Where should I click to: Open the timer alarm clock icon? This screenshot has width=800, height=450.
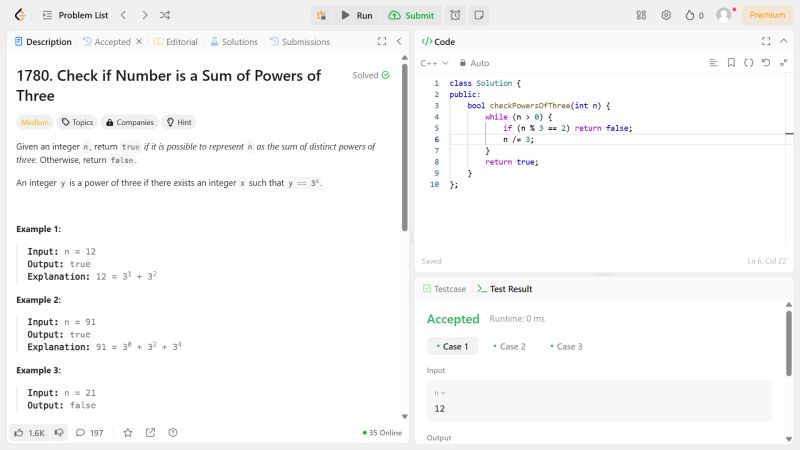(455, 15)
